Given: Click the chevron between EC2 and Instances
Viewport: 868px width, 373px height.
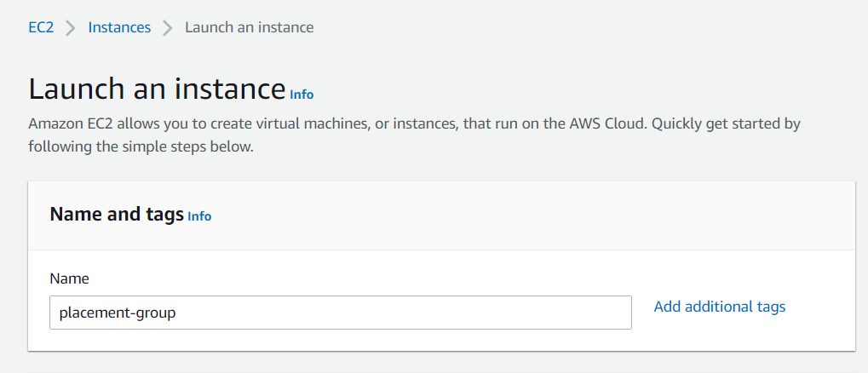Looking at the screenshot, I should coord(71,27).
